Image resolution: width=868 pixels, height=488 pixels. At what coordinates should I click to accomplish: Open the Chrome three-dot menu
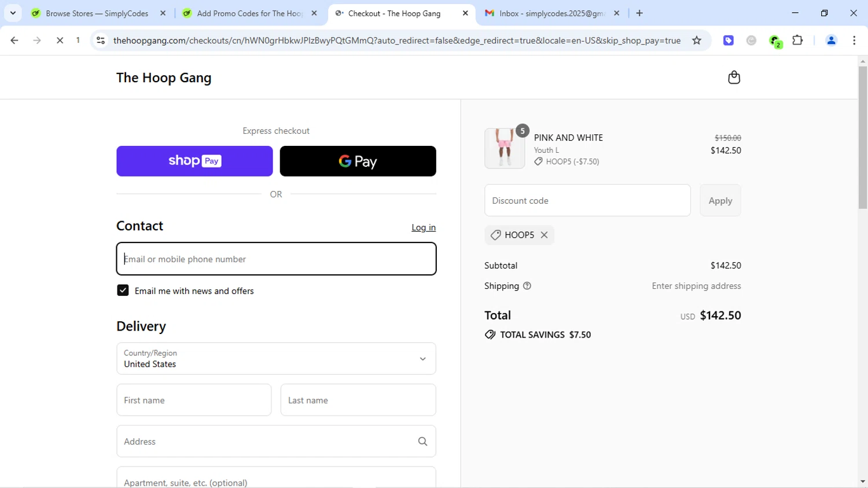[x=854, y=41]
